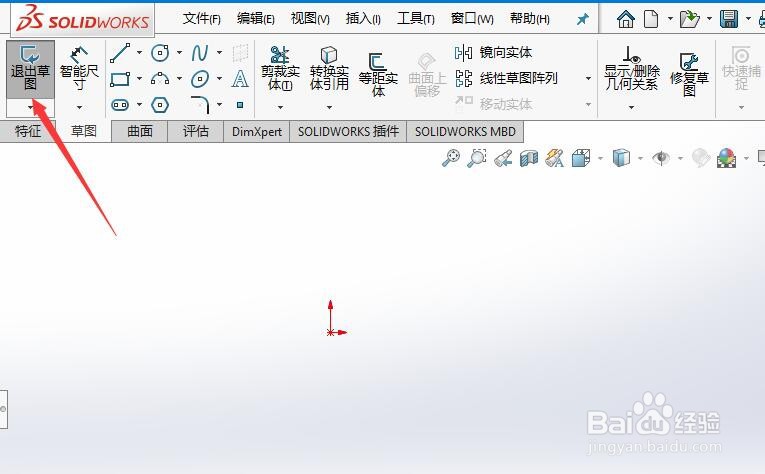Open the 插入(I) menu
The image size is (765, 474).
[363, 19]
